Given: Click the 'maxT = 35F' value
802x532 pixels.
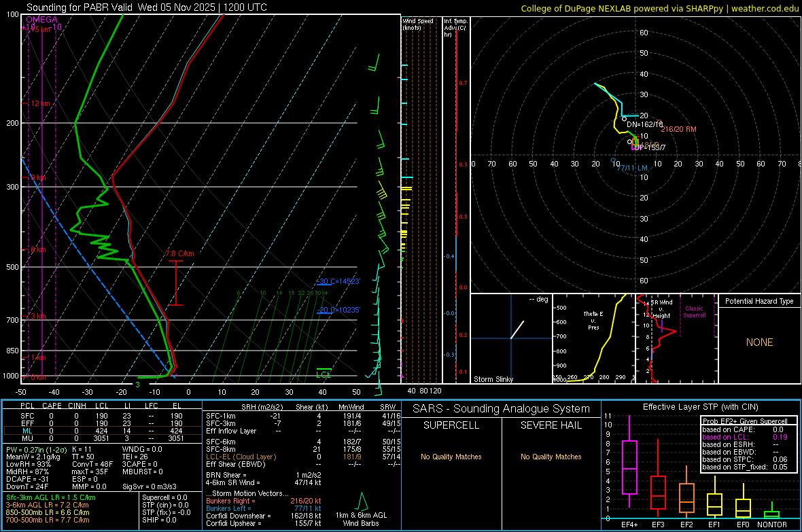Looking at the screenshot, I should click(x=90, y=472).
